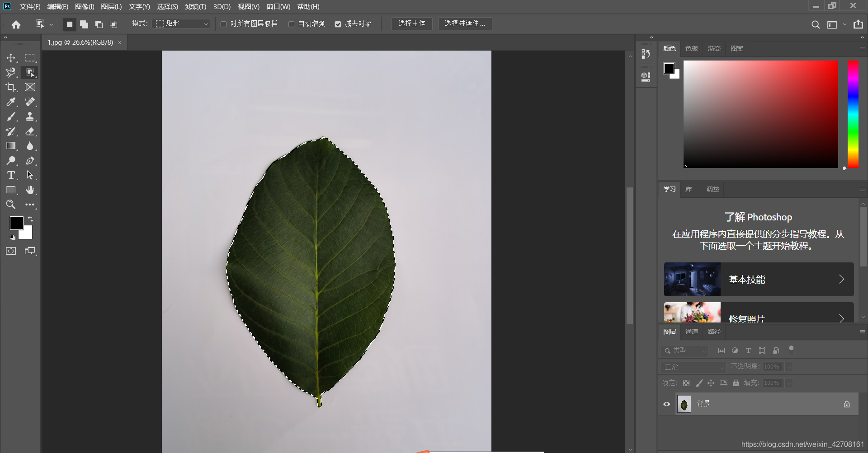Viewport: 868px width, 453px height.
Task: Open the 滤镜 menu
Action: click(x=195, y=6)
